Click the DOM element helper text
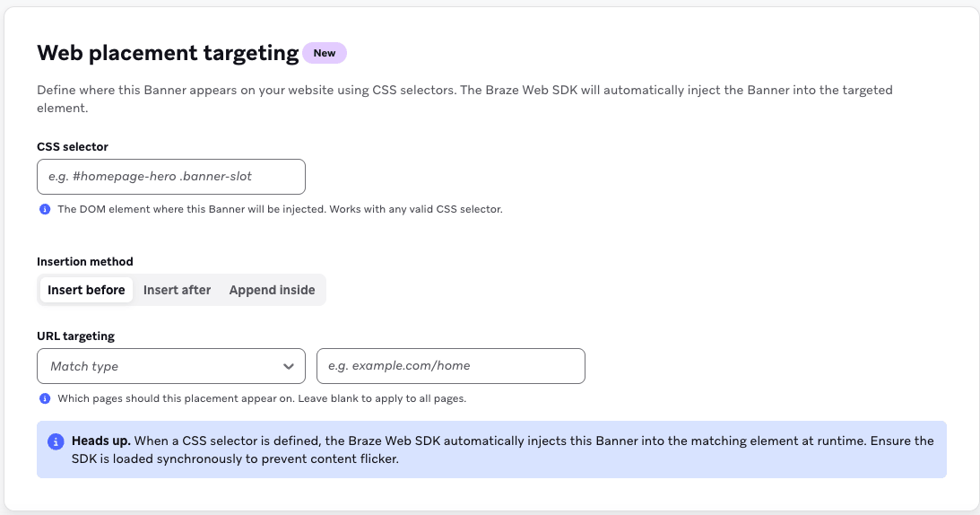The height and width of the screenshot is (515, 980). [280, 209]
